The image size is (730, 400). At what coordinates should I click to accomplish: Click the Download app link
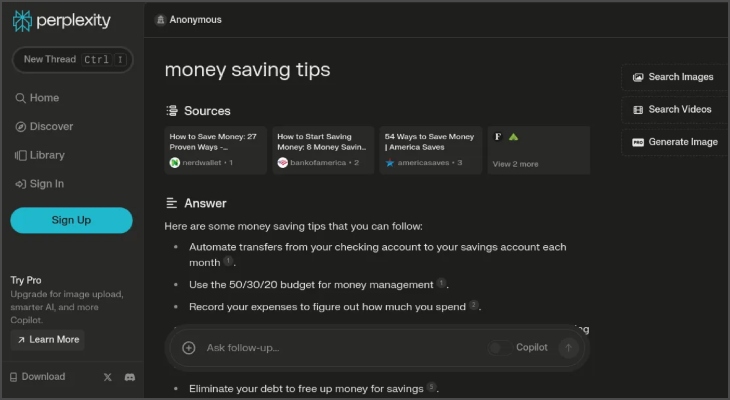pos(38,377)
